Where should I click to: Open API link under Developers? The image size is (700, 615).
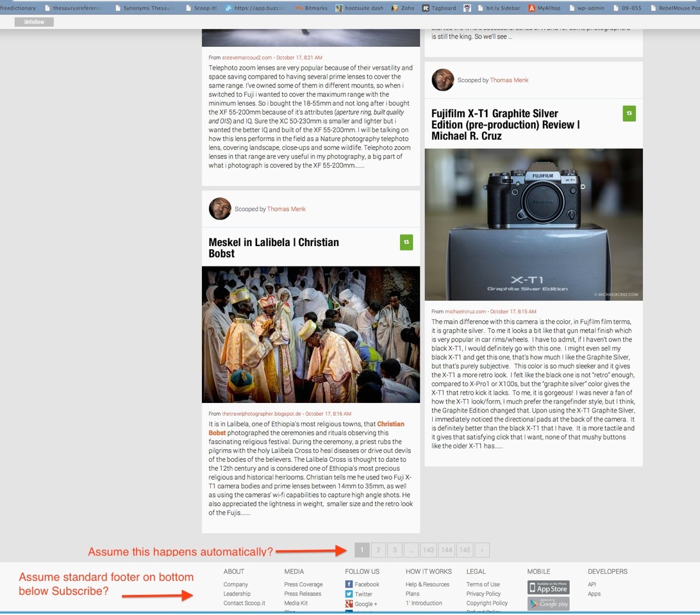pos(592,584)
